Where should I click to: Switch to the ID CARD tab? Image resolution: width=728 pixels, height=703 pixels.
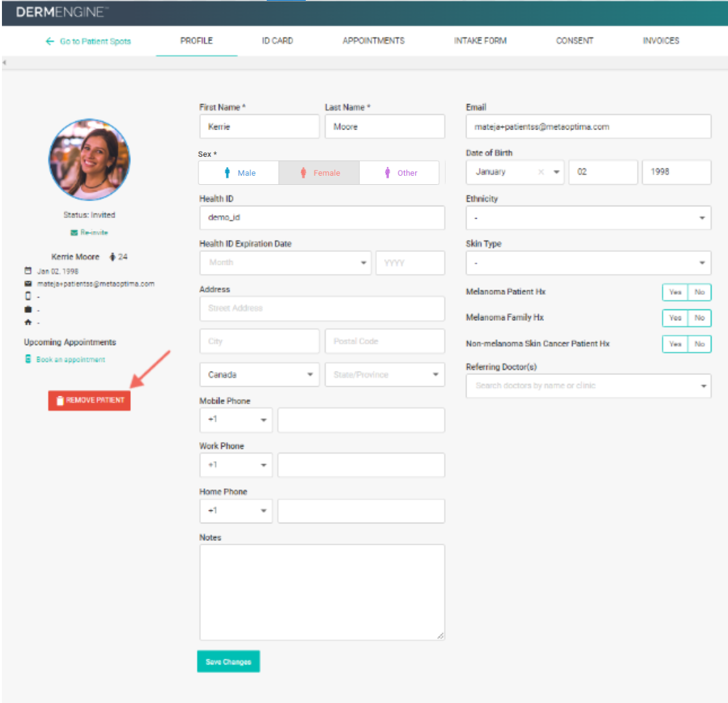coord(277,41)
